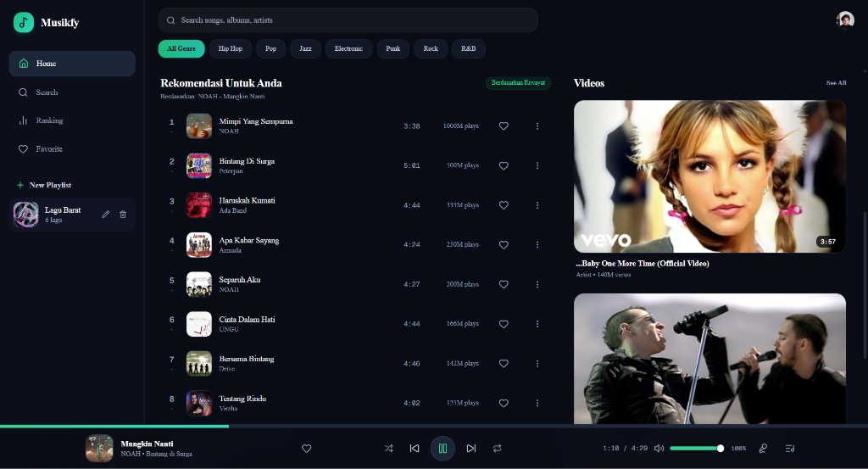
Task: Click Apa Kabar Sayang album cover
Action: coord(198,245)
